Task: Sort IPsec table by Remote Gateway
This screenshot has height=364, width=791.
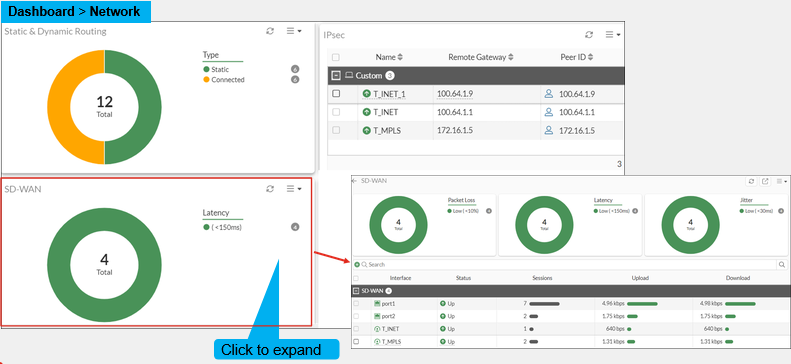Action: click(481, 57)
